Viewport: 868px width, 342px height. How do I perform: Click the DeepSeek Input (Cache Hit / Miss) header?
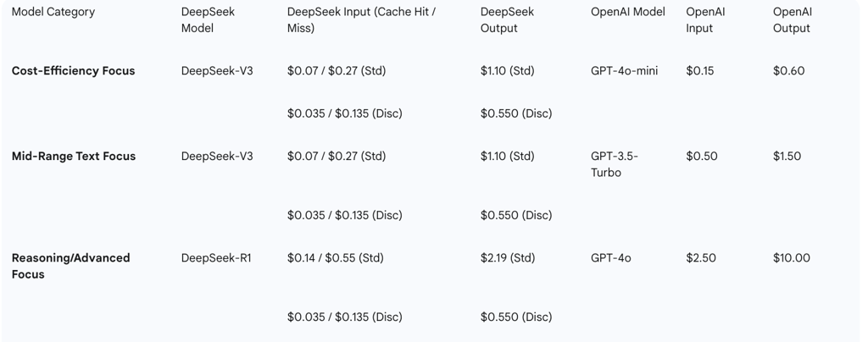[x=362, y=19]
